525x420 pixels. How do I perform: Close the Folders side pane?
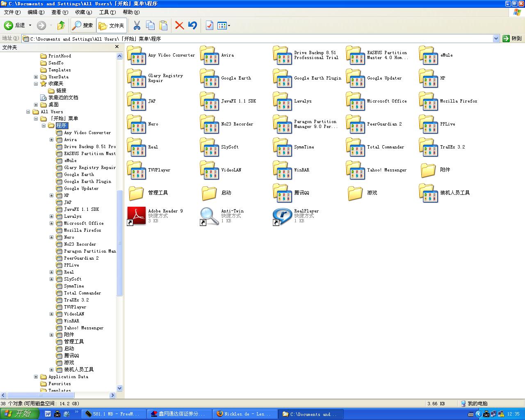pyautogui.click(x=117, y=47)
